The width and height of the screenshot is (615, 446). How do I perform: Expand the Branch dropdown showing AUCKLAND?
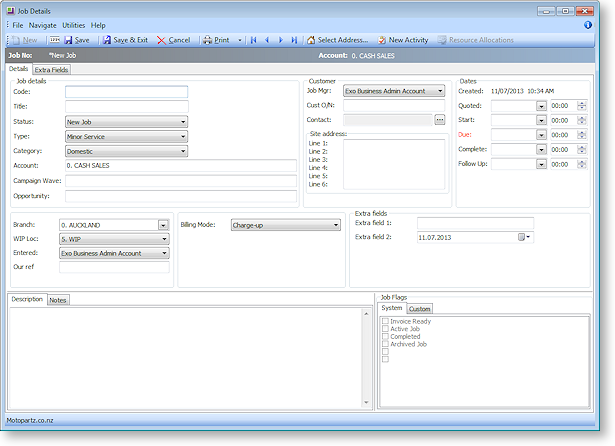(164, 225)
